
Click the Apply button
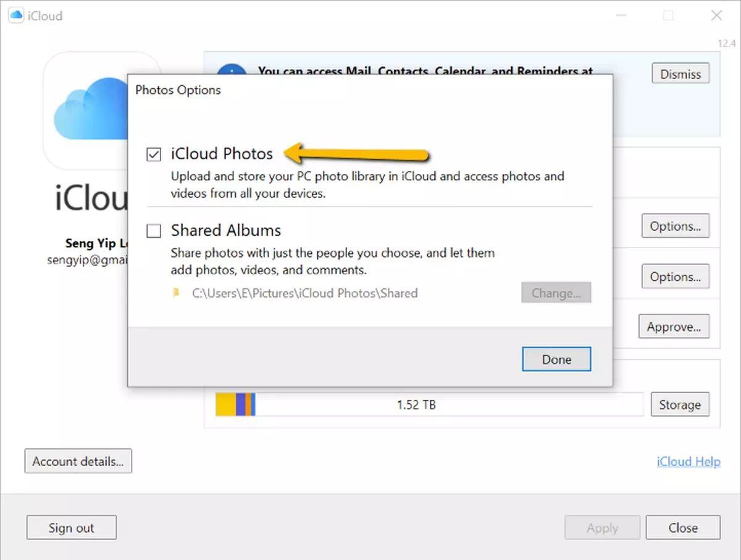coord(602,528)
